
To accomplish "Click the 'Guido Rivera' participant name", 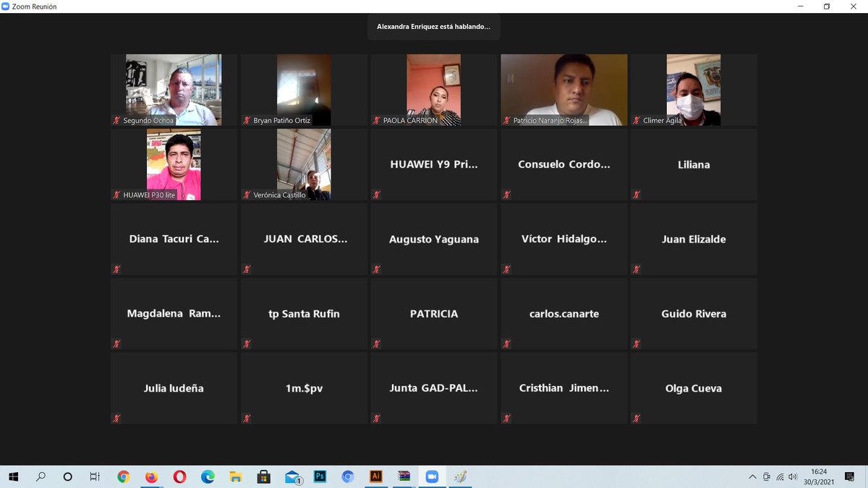I will [x=694, y=313].
